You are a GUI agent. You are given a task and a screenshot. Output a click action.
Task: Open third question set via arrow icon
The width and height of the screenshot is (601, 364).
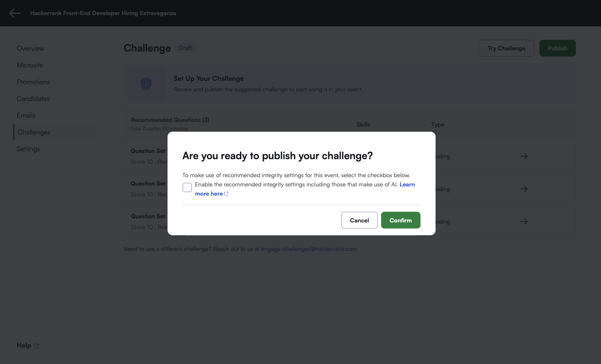tap(524, 222)
